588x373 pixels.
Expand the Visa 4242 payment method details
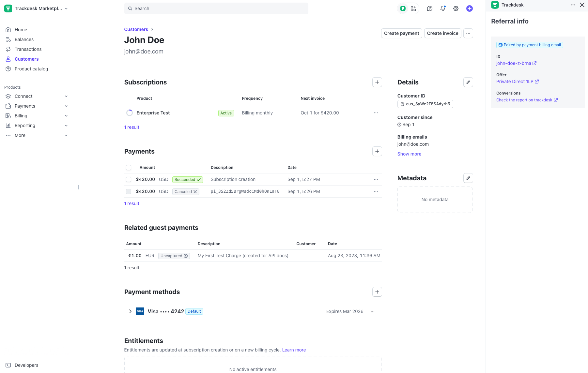coord(130,311)
